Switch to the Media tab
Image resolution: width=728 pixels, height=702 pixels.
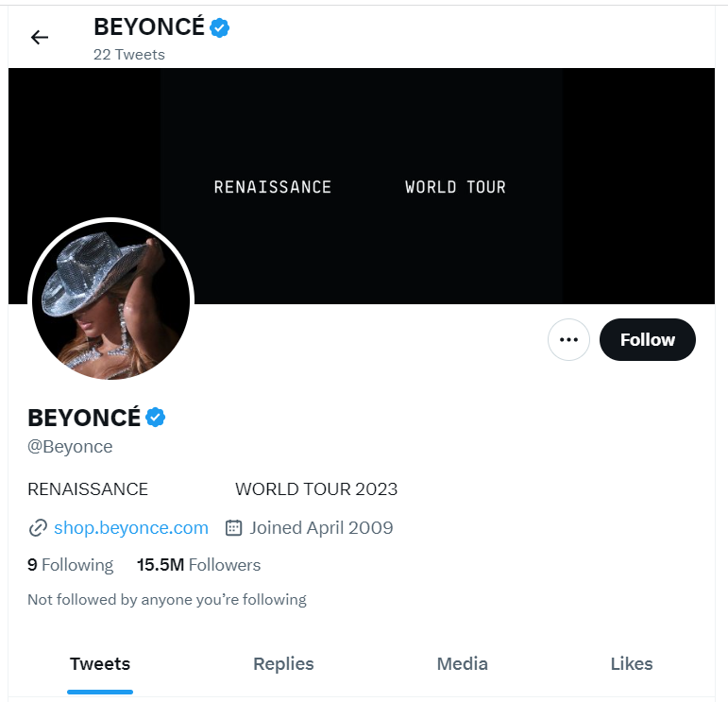point(463,664)
